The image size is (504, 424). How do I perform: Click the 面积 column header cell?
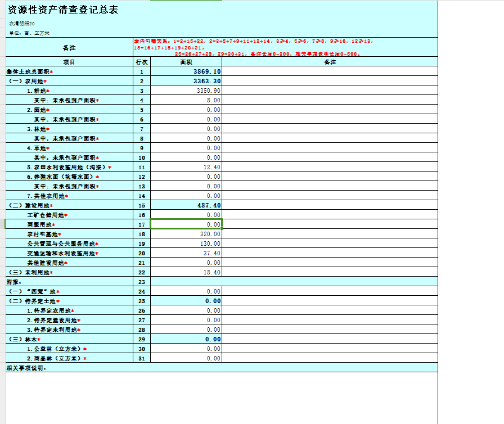click(186, 62)
